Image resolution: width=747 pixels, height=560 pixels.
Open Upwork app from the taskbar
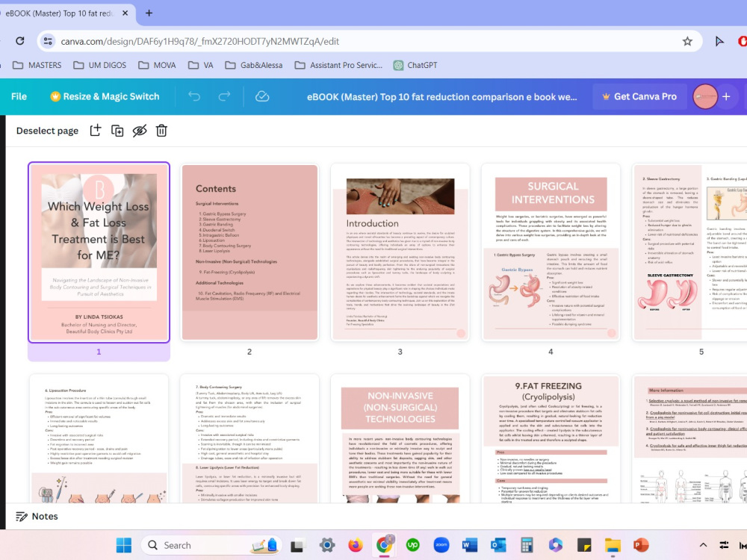tap(412, 545)
